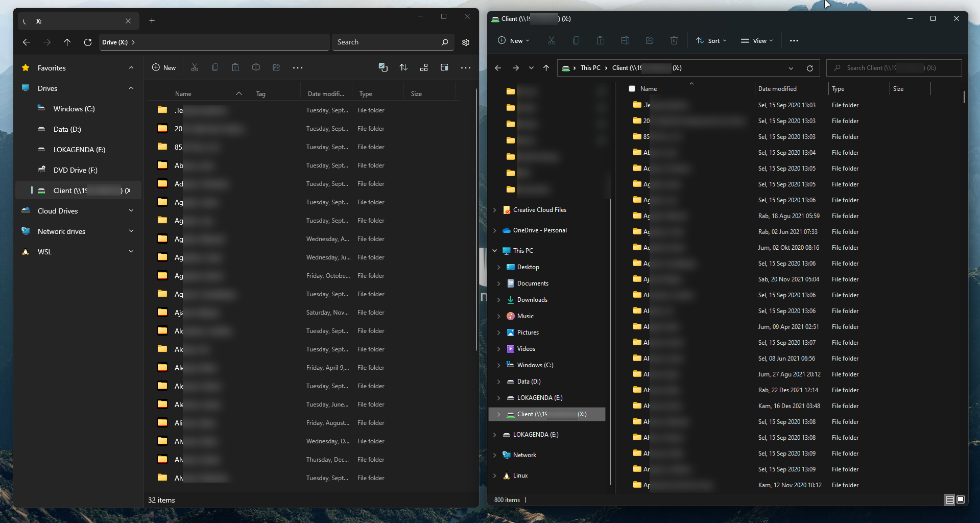This screenshot has width=980, height=523.
Task: Open Pictures in the Explorer tree
Action: pyautogui.click(x=528, y=332)
